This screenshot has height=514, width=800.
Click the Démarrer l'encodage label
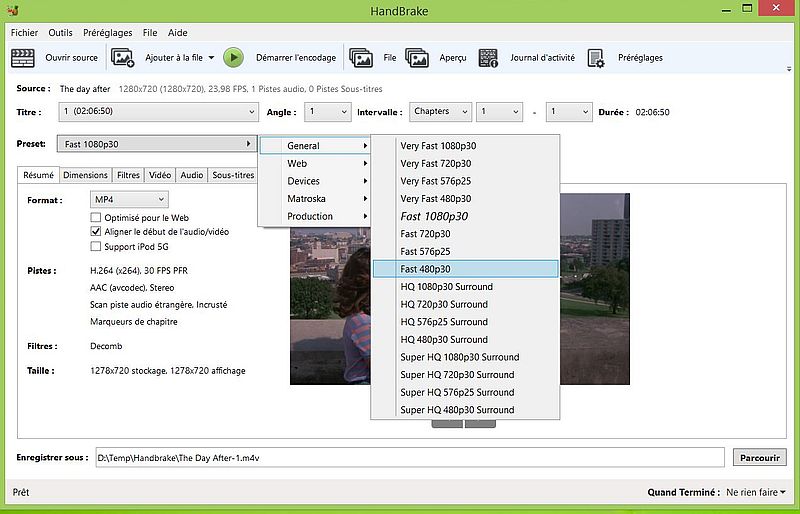[x=296, y=58]
